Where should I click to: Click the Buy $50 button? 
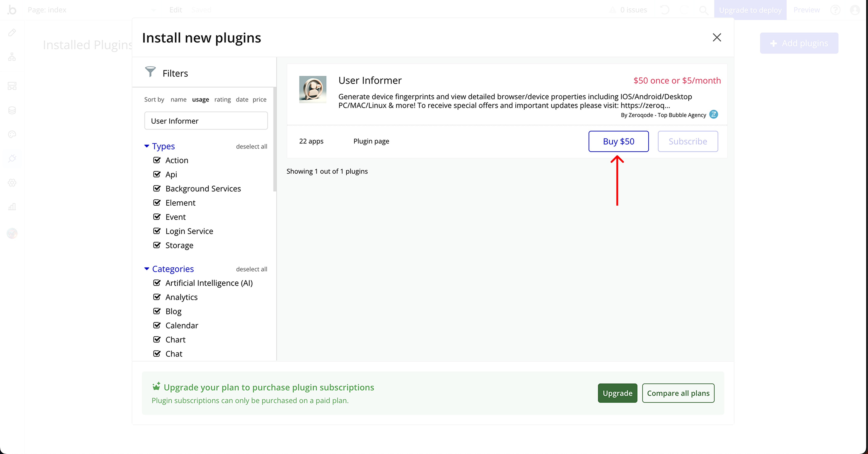click(618, 141)
